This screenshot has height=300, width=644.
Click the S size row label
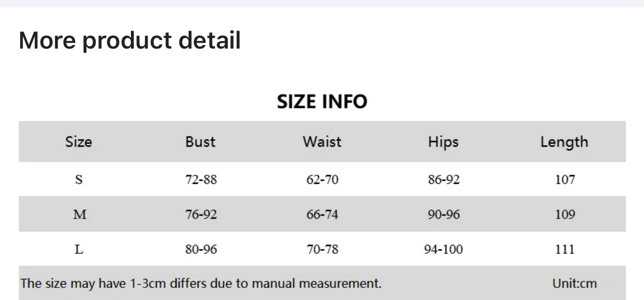tap(79, 179)
